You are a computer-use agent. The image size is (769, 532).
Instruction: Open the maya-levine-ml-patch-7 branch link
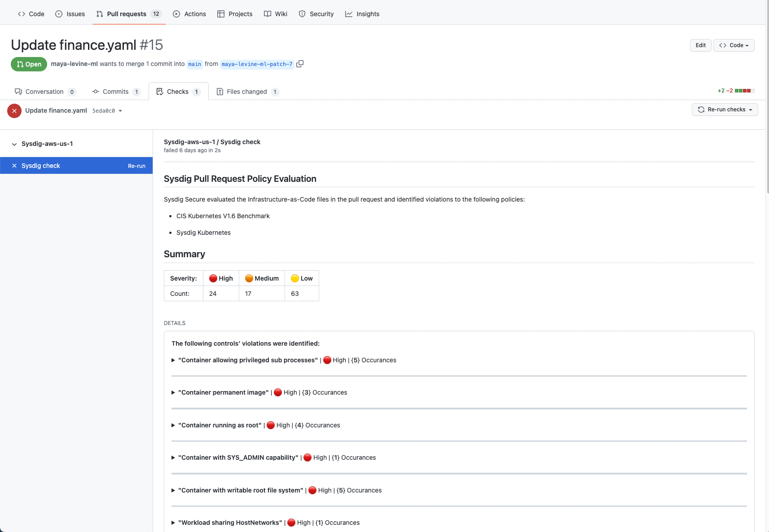(x=256, y=64)
